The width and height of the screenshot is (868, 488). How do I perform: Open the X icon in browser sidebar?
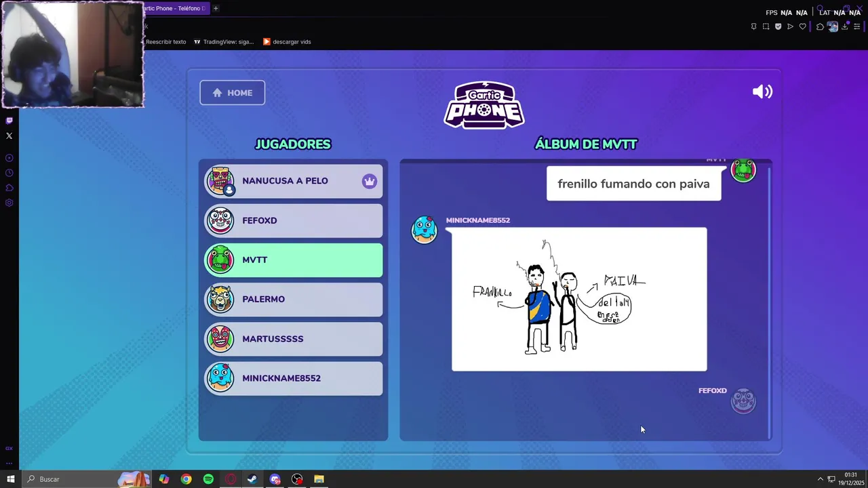(9, 136)
